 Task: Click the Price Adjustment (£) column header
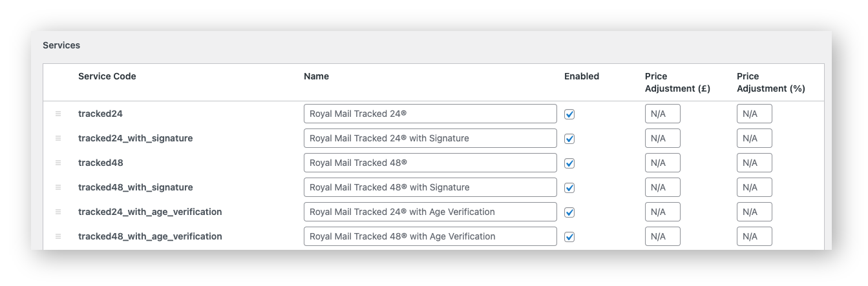pyautogui.click(x=677, y=83)
